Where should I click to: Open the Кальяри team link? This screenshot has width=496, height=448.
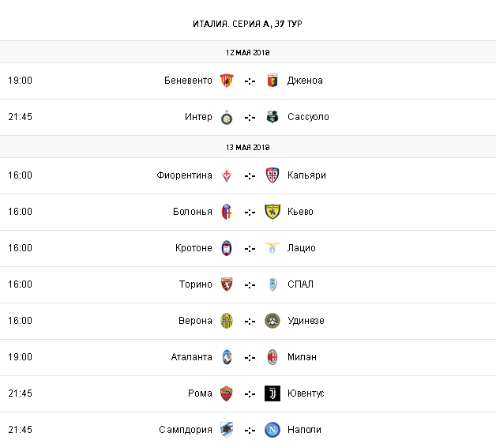coord(306,175)
